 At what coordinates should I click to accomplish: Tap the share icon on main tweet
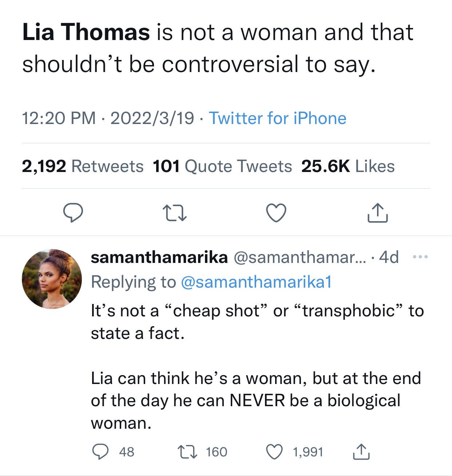378,212
